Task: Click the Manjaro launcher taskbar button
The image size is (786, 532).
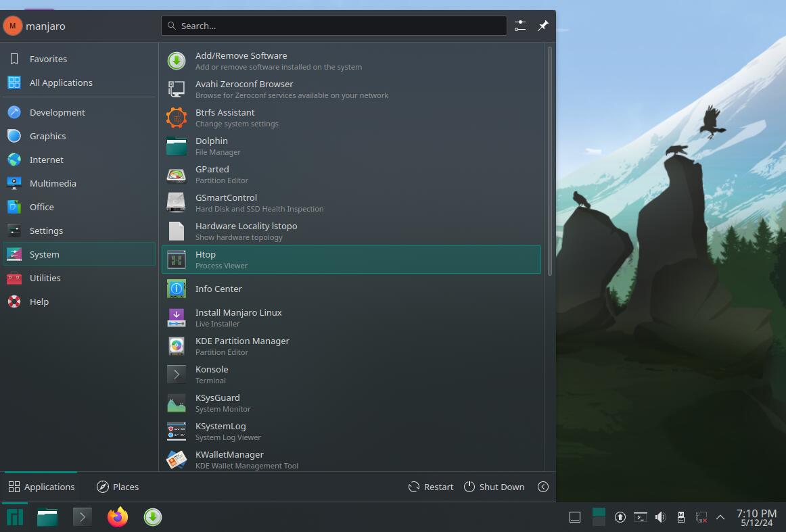Action: 14,517
